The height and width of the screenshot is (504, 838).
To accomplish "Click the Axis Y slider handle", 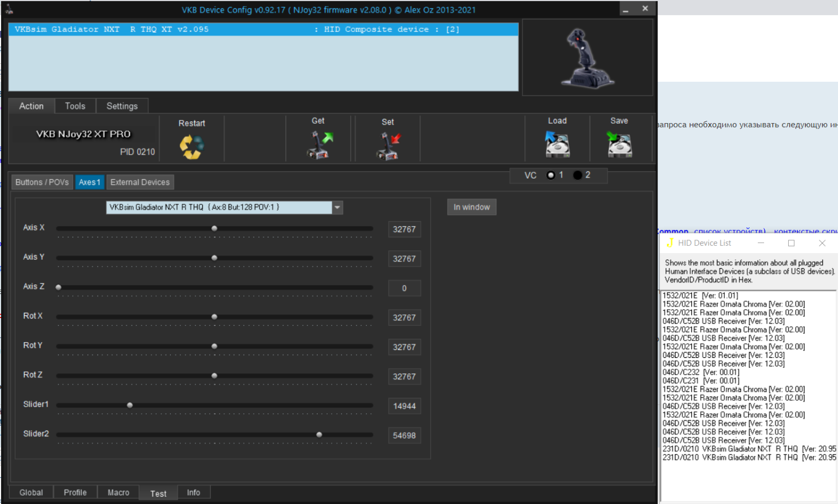I will coord(215,258).
